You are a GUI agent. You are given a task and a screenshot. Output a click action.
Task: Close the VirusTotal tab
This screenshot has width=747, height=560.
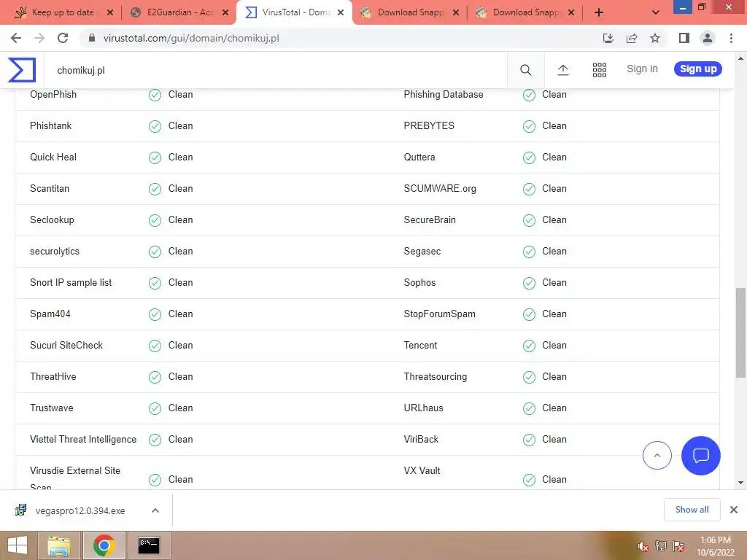point(341,12)
